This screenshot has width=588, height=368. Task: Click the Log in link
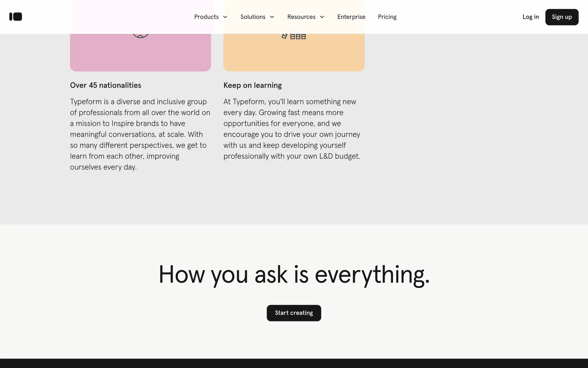pyautogui.click(x=530, y=17)
